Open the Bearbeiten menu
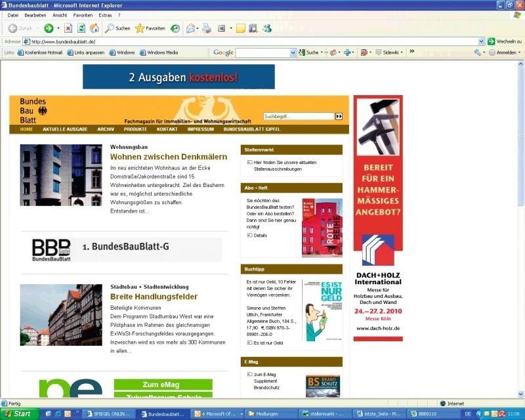This screenshot has width=525, height=420. coord(35,15)
